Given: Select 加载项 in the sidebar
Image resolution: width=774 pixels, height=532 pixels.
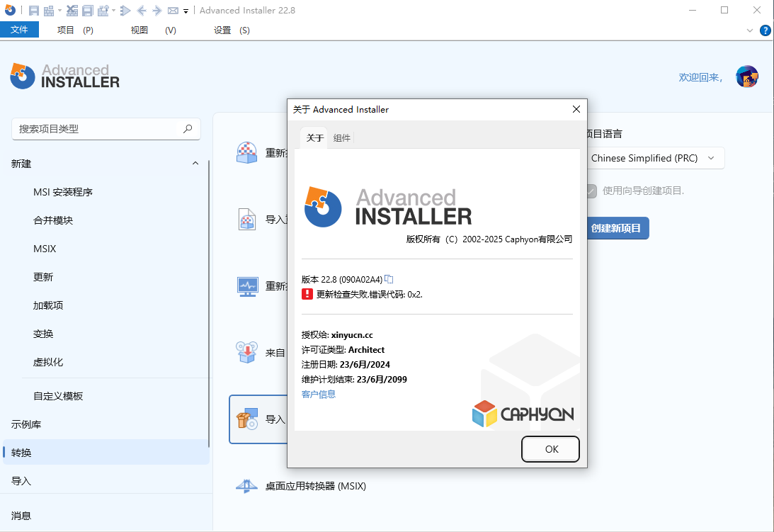Looking at the screenshot, I should pos(48,305).
